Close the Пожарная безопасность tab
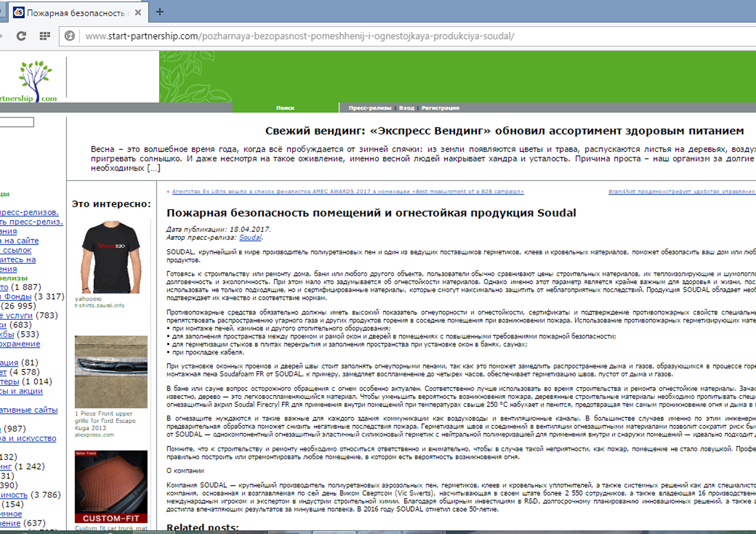 [x=138, y=12]
